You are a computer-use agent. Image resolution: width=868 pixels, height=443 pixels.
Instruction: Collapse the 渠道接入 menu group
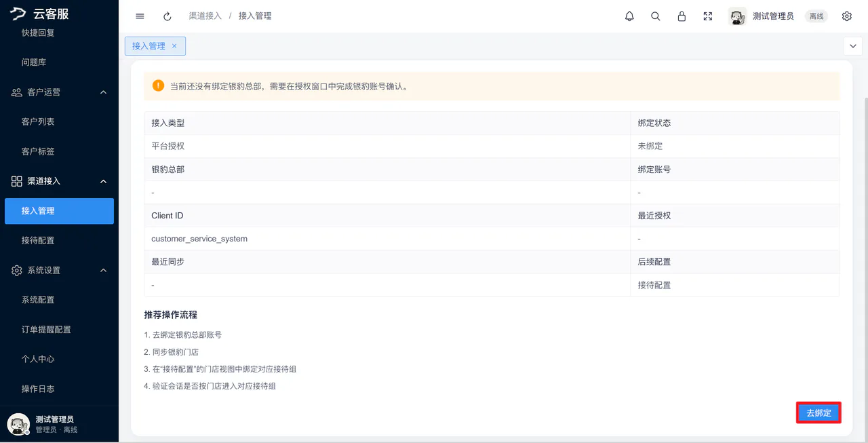(x=104, y=181)
